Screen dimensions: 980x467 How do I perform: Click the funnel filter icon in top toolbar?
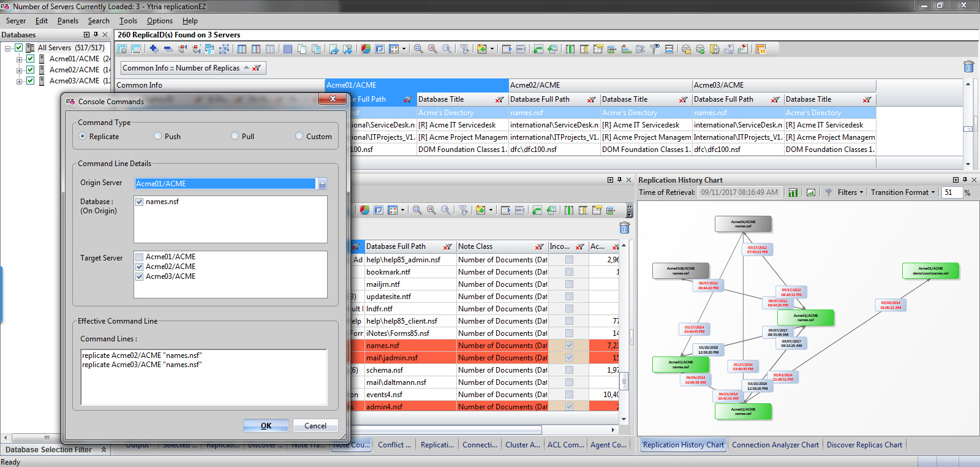(x=464, y=49)
